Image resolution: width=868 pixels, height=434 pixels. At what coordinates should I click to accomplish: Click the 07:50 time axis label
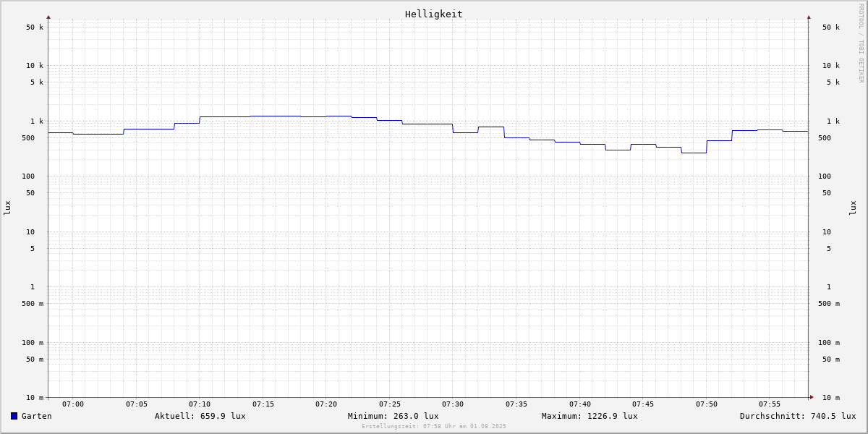click(707, 404)
